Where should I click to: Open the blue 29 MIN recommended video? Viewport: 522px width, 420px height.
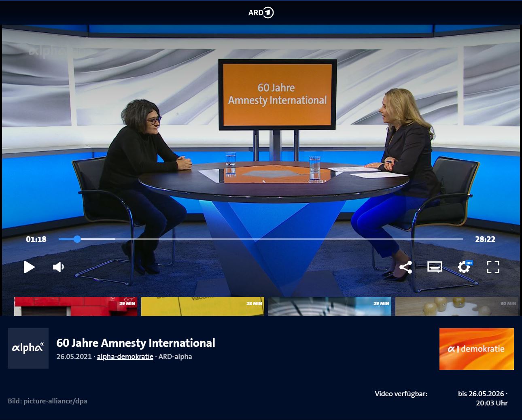click(x=329, y=306)
